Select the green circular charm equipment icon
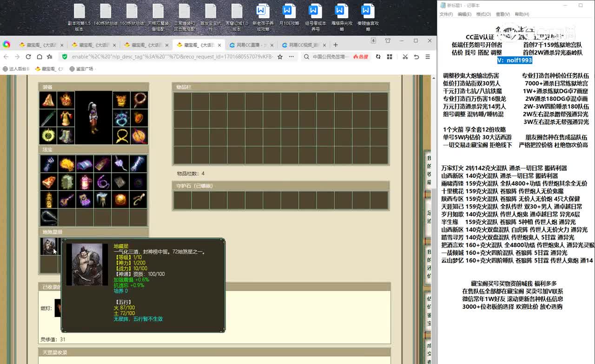Viewport: 595px width, 364px height. [48, 136]
